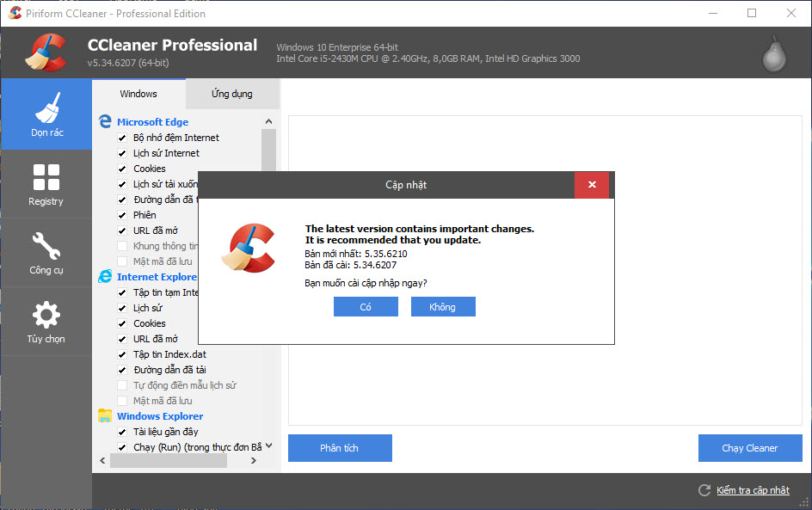Select the Microsoft Edge heading
The image size is (812, 510).
pyautogui.click(x=153, y=121)
